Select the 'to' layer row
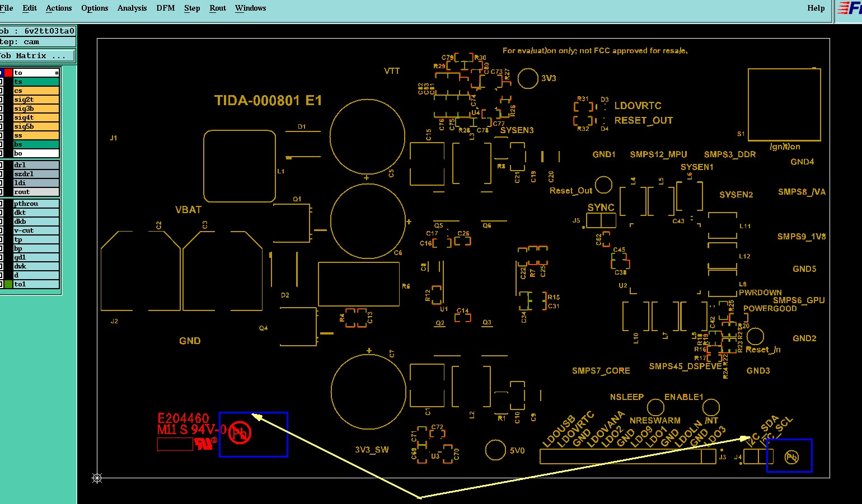The height and width of the screenshot is (504, 862). click(36, 73)
